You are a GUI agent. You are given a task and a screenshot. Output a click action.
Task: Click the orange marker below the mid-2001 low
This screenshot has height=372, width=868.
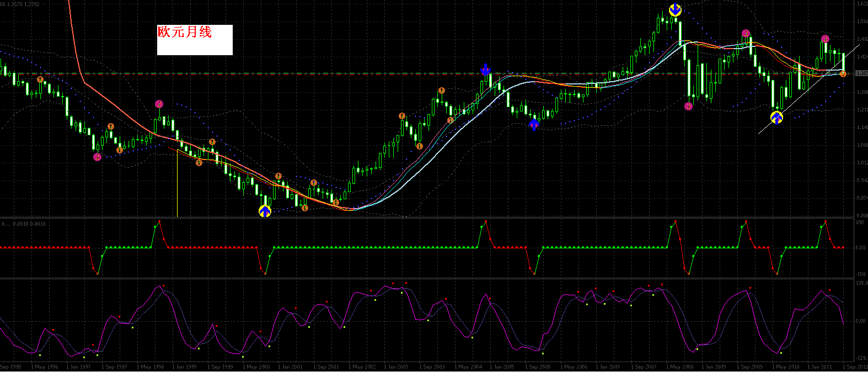click(x=304, y=208)
